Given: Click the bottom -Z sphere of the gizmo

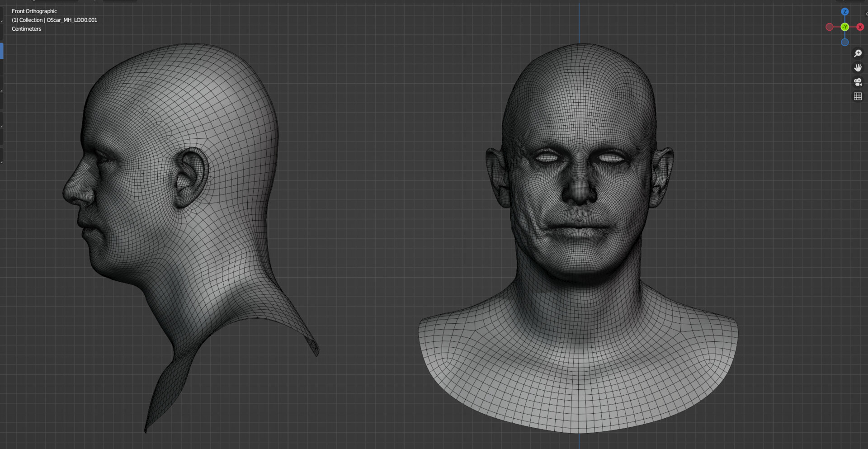Looking at the screenshot, I should point(845,42).
